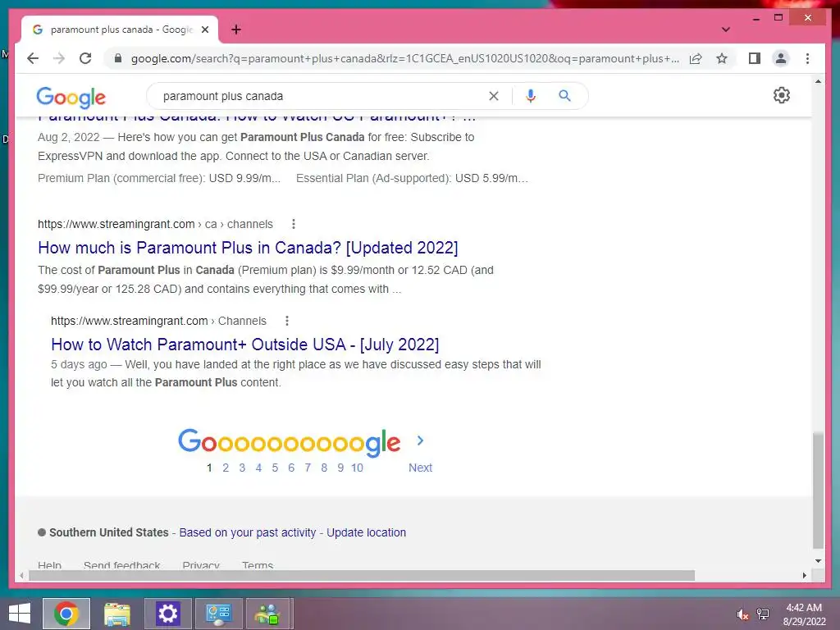Open the clock showing 4:42 AM
The width and height of the screenshot is (840, 630).
pyautogui.click(x=804, y=614)
